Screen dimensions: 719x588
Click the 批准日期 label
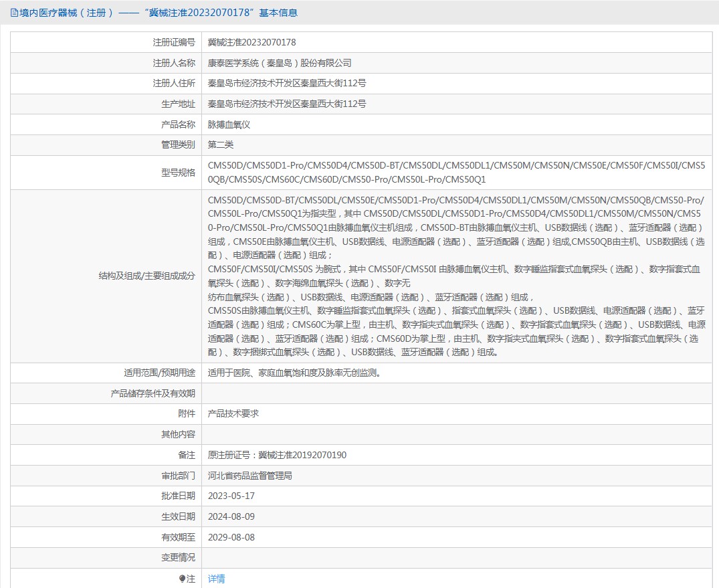coord(178,496)
